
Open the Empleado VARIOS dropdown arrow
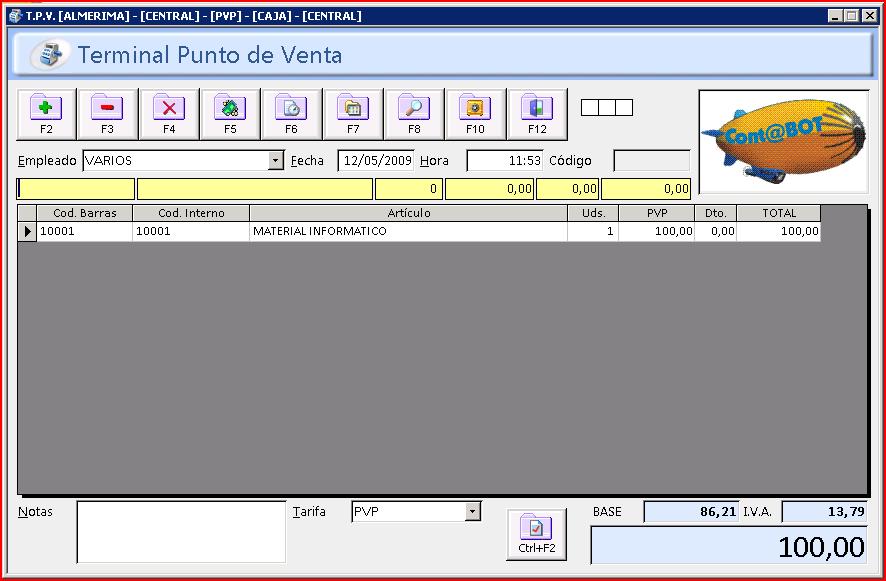point(275,161)
